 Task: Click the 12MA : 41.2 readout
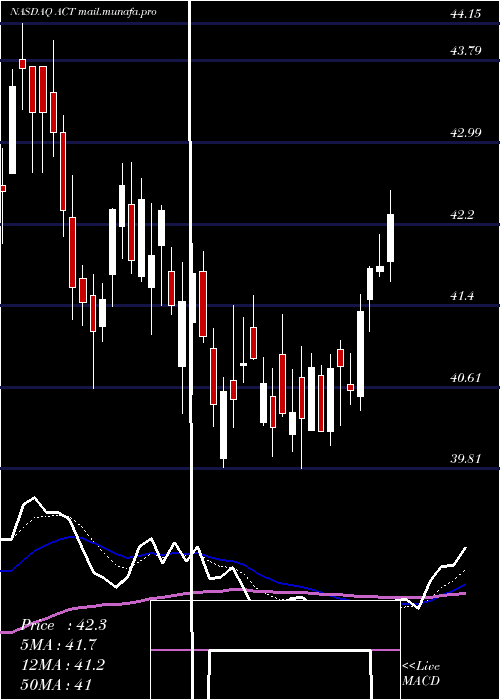tap(63, 664)
